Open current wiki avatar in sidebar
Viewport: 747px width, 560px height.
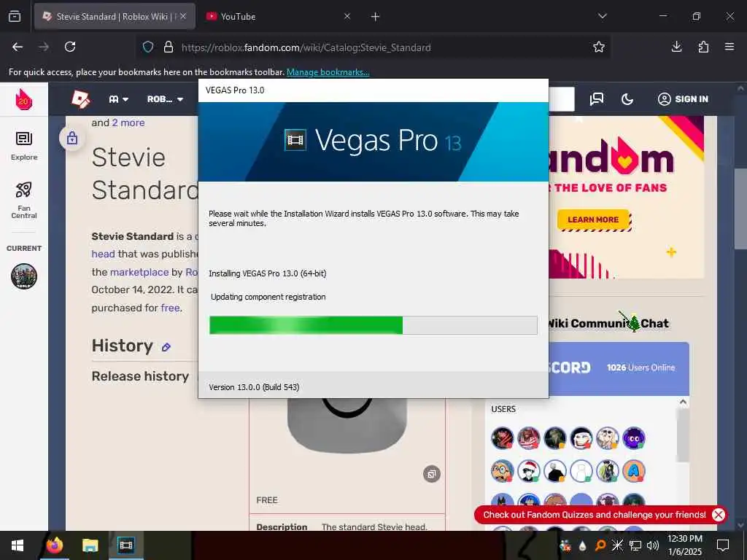coord(24,276)
